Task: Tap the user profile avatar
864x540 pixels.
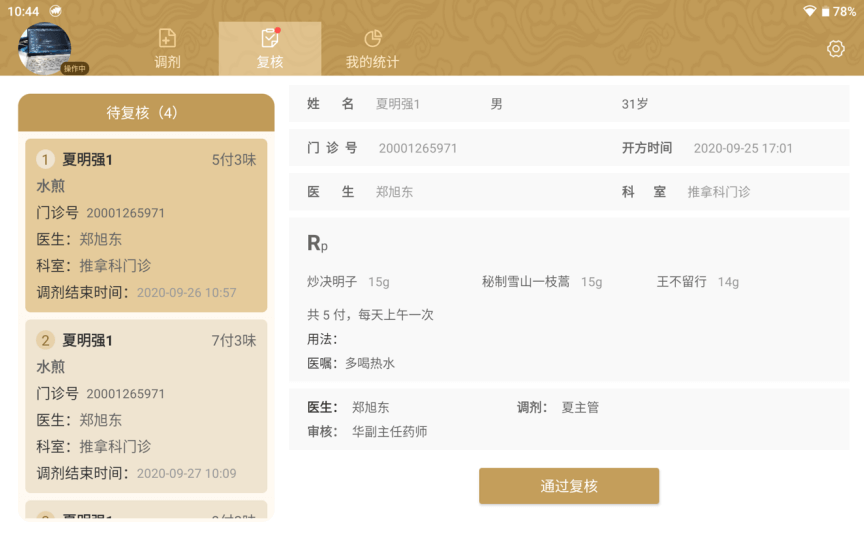Action: [44, 47]
